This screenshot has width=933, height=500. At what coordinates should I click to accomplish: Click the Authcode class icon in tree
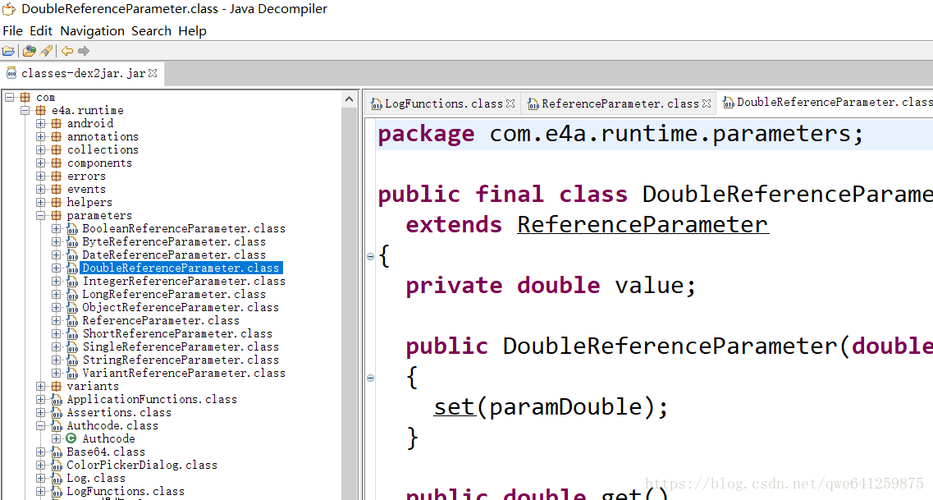72,439
